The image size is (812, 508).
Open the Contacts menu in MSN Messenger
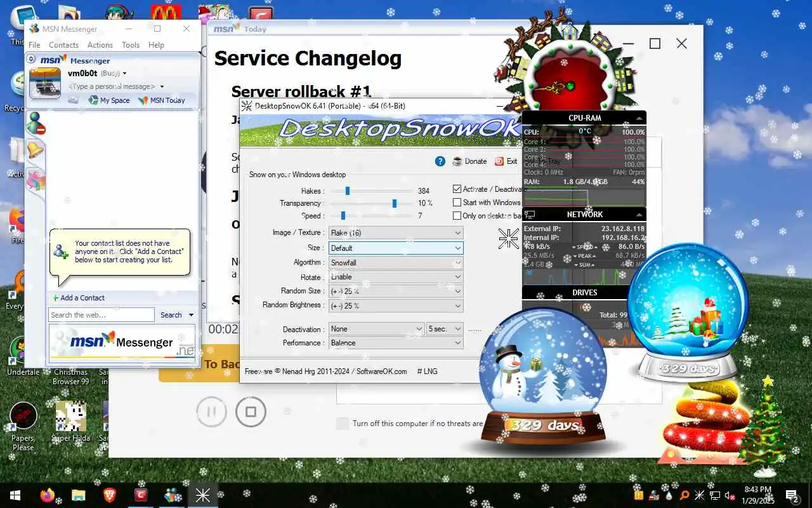pyautogui.click(x=63, y=45)
